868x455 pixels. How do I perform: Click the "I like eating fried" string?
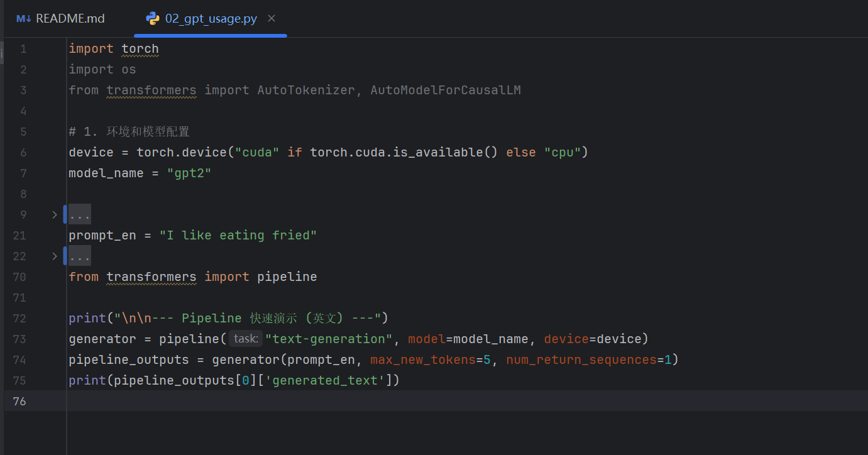pyautogui.click(x=238, y=235)
